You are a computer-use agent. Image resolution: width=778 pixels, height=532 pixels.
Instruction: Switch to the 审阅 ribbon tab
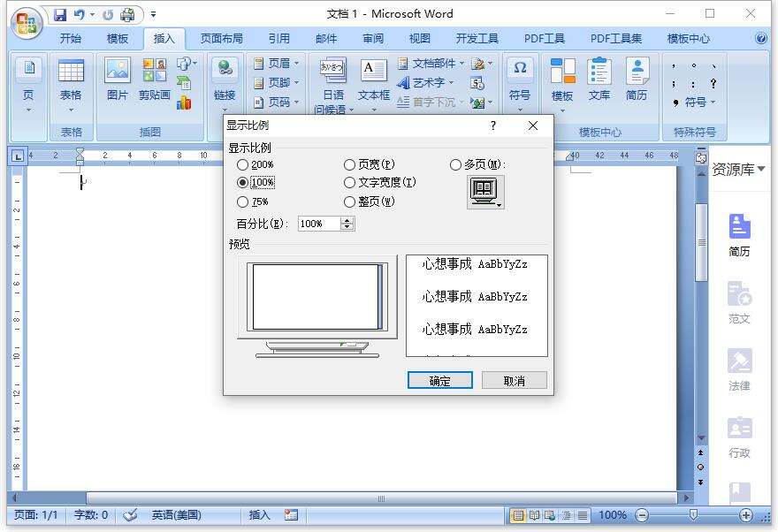click(x=373, y=39)
